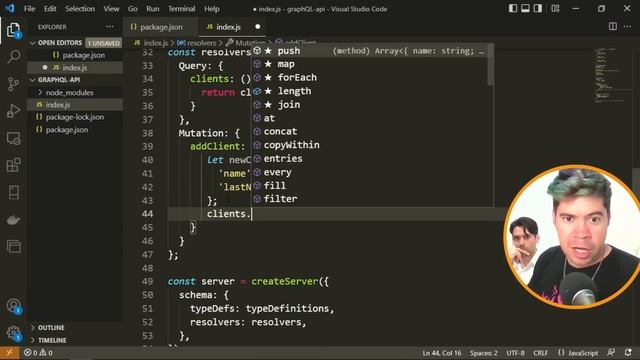
Task: Open the Edit menu
Action: click(50, 9)
